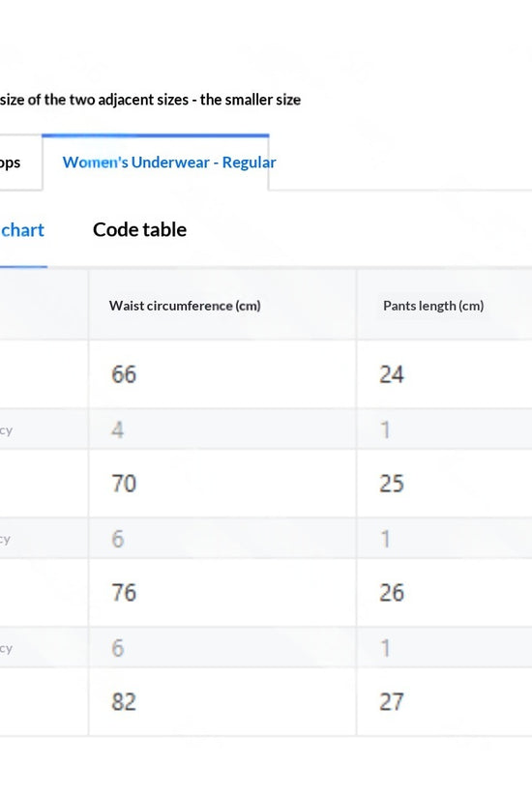Click the waist circumference value 76

point(124,592)
